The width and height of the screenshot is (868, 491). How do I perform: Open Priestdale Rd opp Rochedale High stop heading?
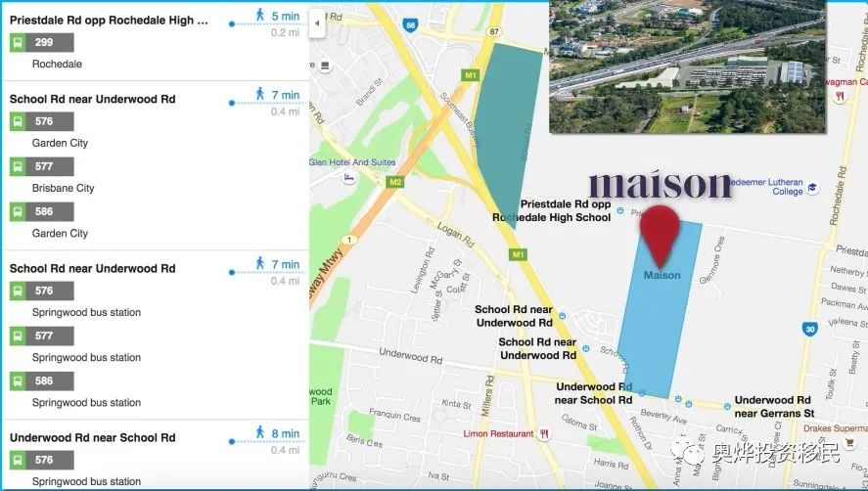coord(109,20)
